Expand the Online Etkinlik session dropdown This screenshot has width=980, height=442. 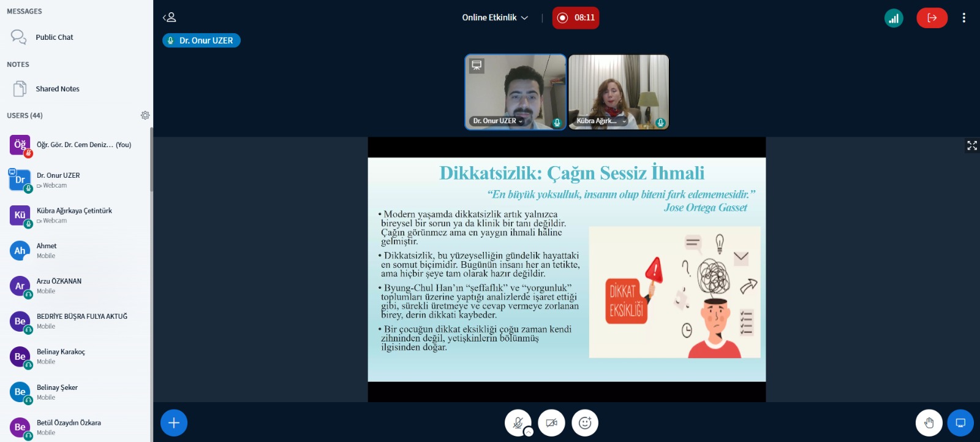[495, 18]
